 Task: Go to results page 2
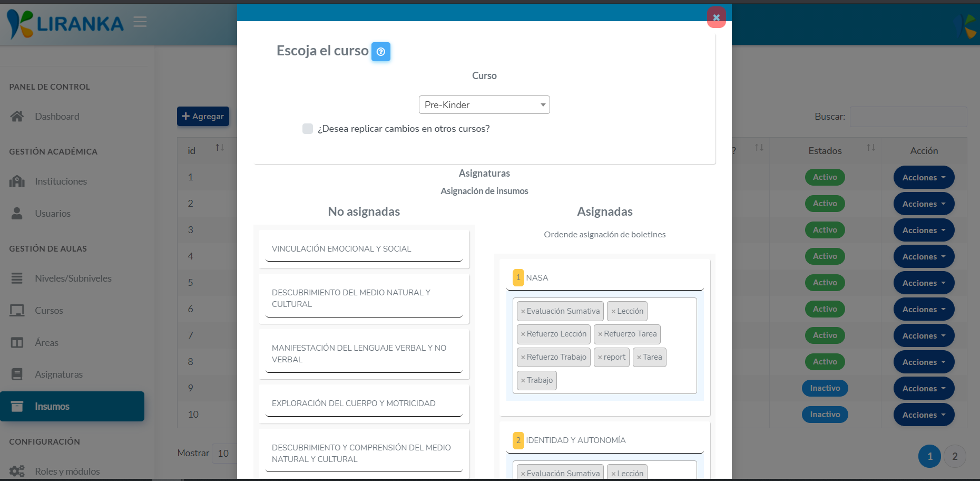(x=955, y=456)
